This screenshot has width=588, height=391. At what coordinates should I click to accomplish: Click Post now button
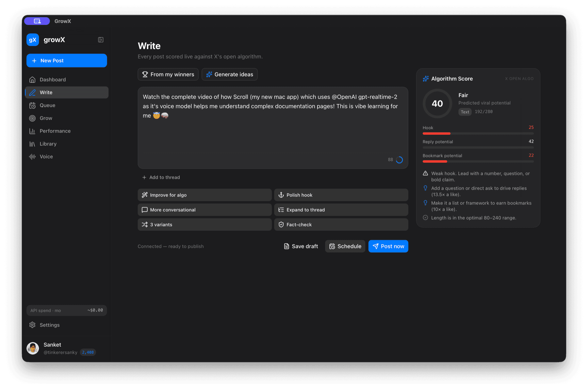tap(388, 246)
